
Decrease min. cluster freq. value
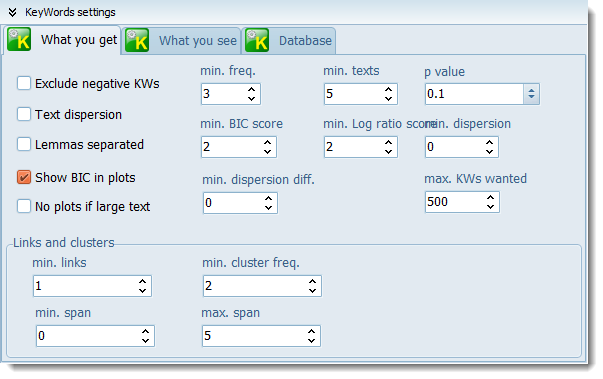coord(312,291)
